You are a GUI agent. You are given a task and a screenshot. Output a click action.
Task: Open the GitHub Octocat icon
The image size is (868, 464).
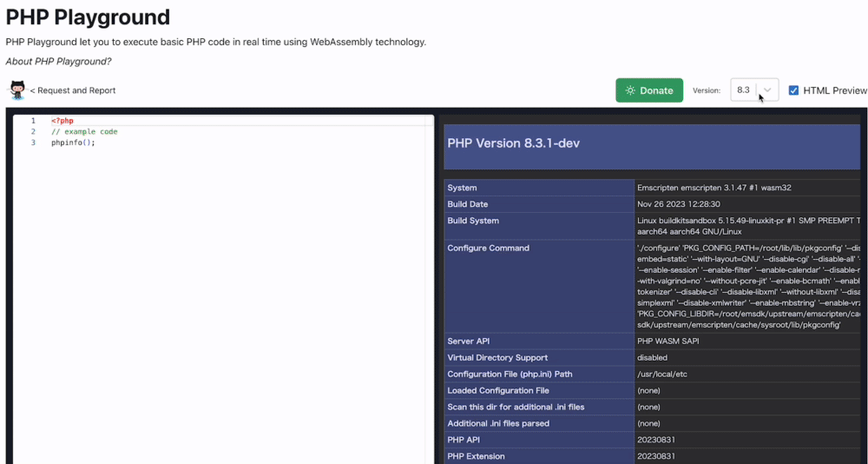pos(17,89)
